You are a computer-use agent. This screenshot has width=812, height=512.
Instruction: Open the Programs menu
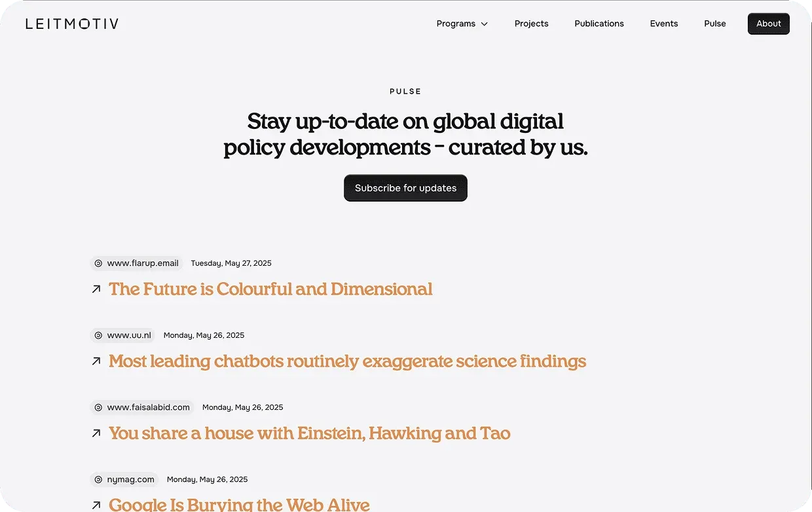click(x=462, y=24)
